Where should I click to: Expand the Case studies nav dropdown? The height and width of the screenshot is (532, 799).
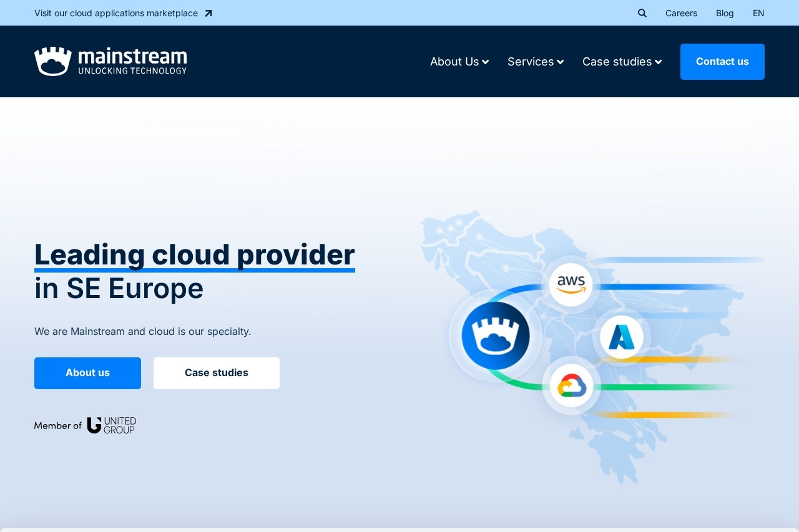pos(622,62)
